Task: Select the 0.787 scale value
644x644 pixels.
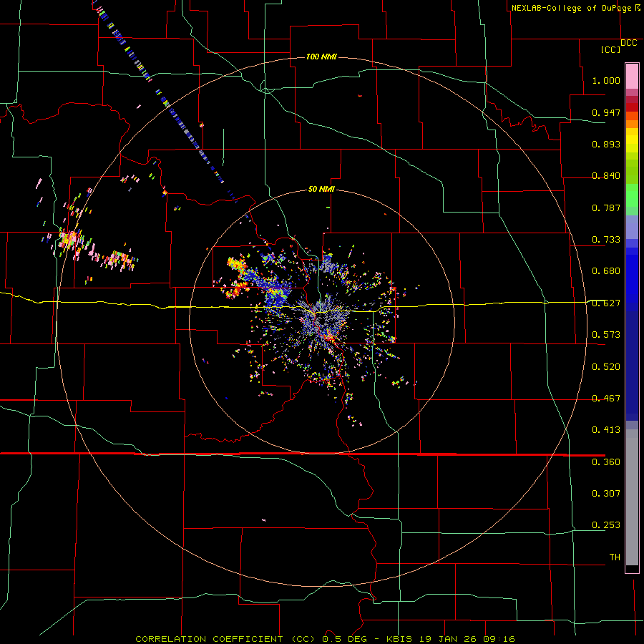Action: pos(606,208)
